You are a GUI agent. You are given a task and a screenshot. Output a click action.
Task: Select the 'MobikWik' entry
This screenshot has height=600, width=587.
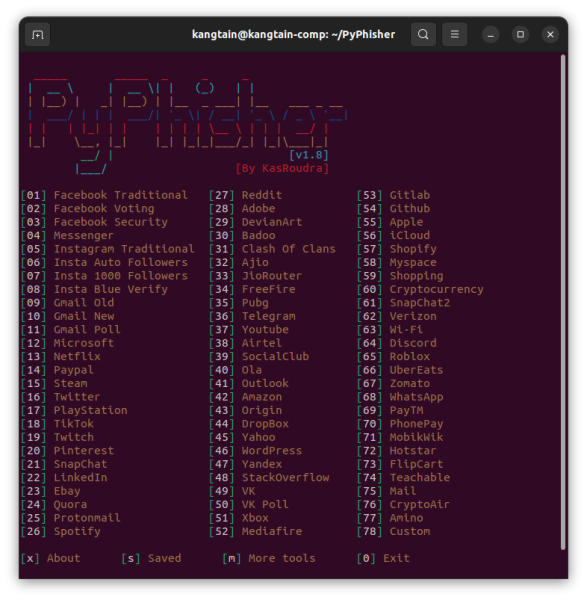[416, 437]
